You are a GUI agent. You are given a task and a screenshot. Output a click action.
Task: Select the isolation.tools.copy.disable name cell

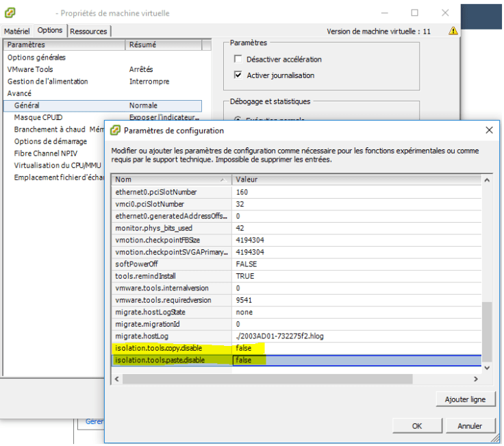[171, 348]
